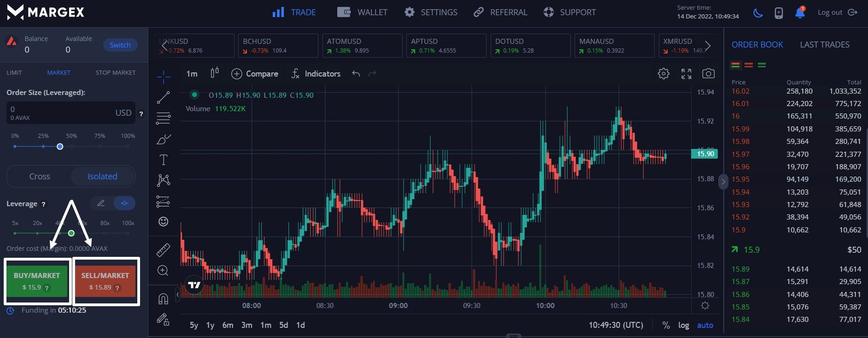Set order size slider to 75%
Image resolution: width=868 pixels, height=338 pixels.
coord(100,146)
